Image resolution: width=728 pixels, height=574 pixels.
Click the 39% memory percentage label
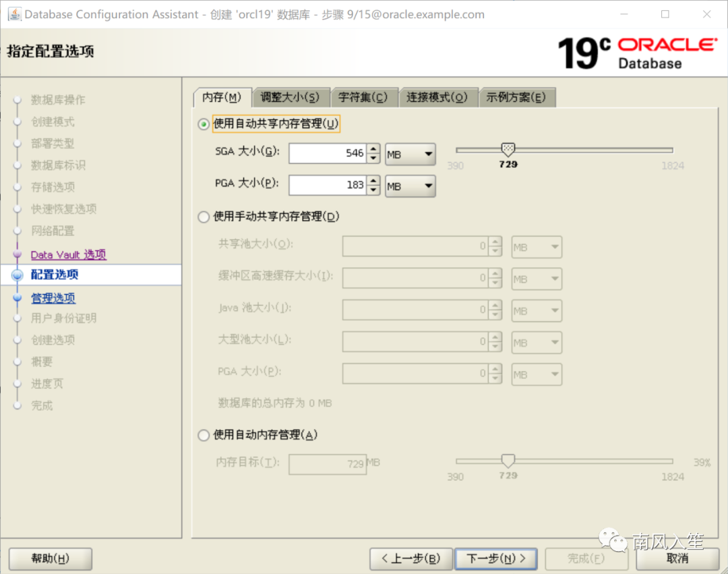(x=702, y=463)
